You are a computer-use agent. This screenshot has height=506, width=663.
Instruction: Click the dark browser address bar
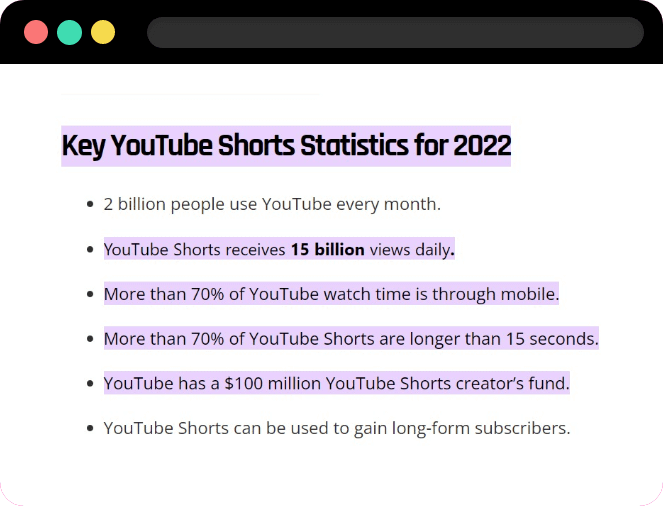(x=395, y=33)
